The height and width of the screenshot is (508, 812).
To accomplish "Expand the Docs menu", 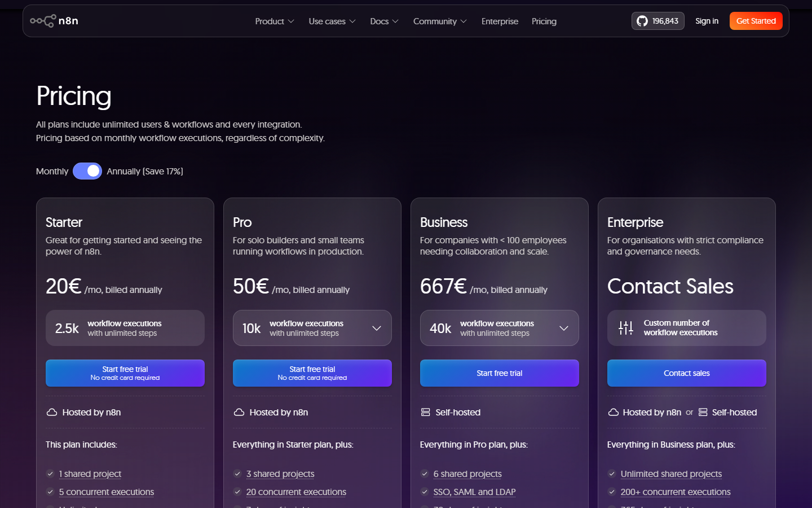I will [x=384, y=21].
